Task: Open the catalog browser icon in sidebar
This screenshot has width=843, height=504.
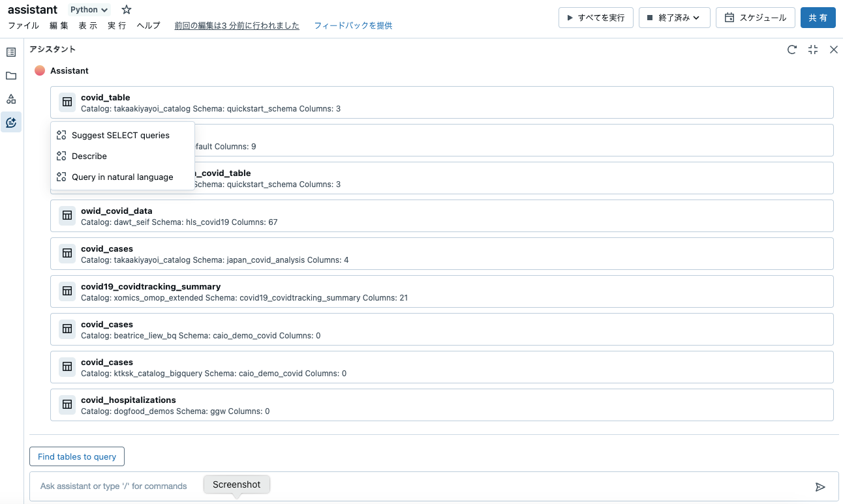Action: click(10, 98)
